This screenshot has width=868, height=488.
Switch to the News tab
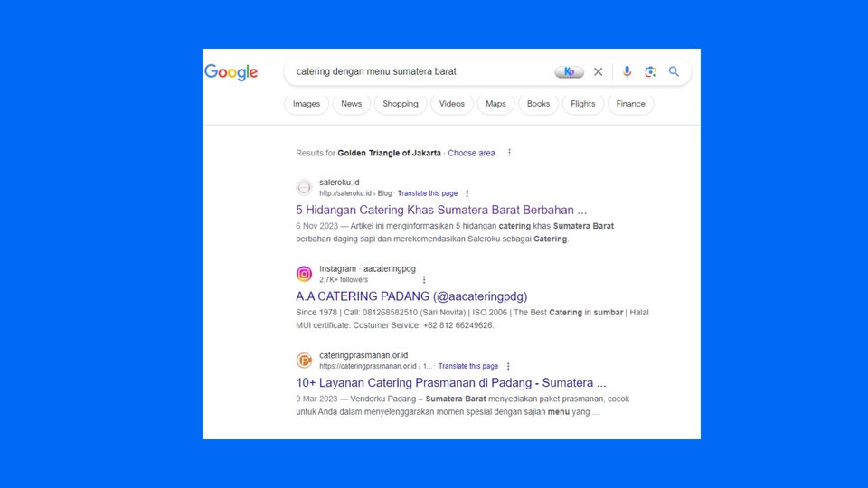pos(352,104)
